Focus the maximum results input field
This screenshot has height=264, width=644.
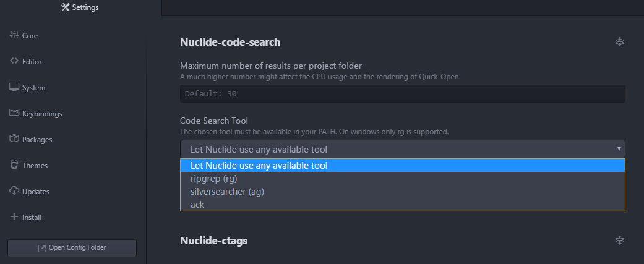tap(403, 93)
